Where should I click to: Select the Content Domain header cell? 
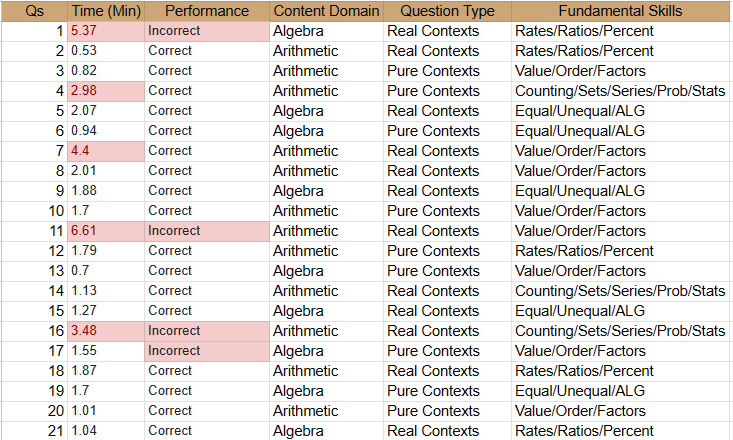(326, 11)
